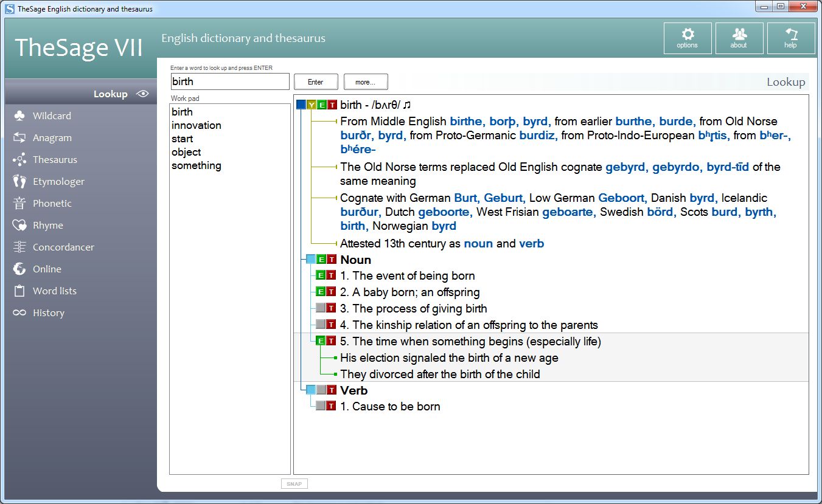This screenshot has height=504, width=822.
Task: Select 'birth' in the Work pad list
Action: (182, 112)
